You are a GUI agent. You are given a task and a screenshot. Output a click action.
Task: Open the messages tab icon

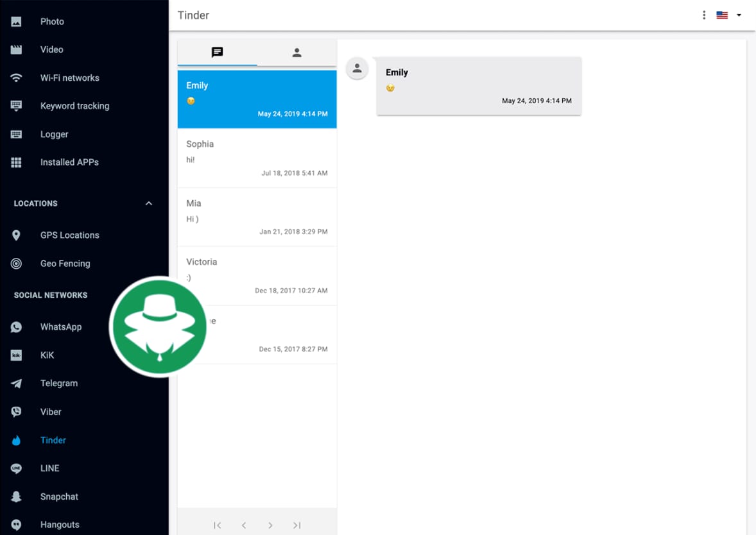coord(217,53)
